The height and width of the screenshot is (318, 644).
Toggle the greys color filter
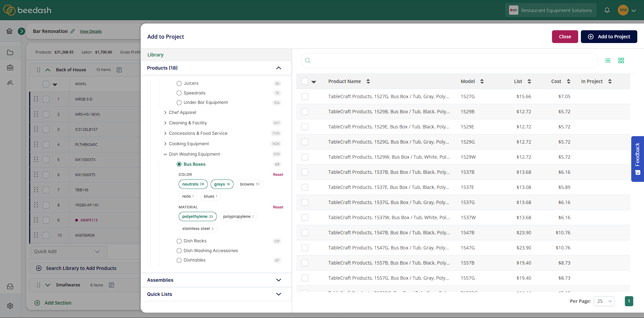tap(222, 184)
